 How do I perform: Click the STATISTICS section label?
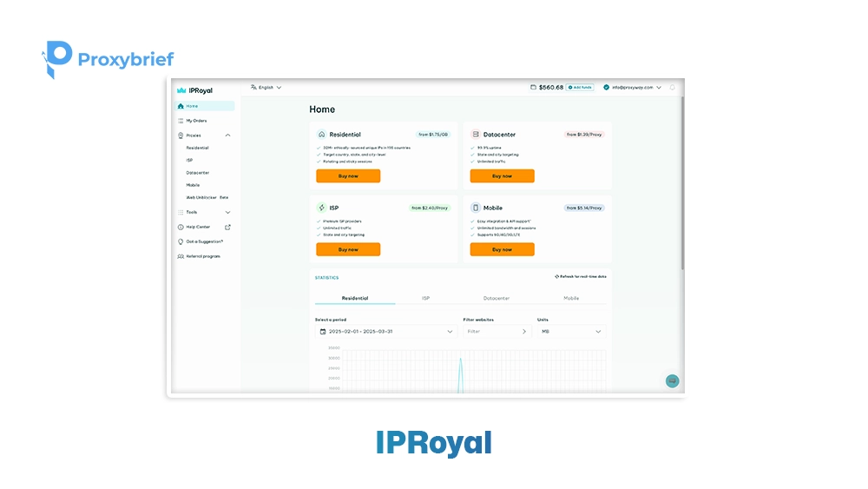tap(326, 278)
